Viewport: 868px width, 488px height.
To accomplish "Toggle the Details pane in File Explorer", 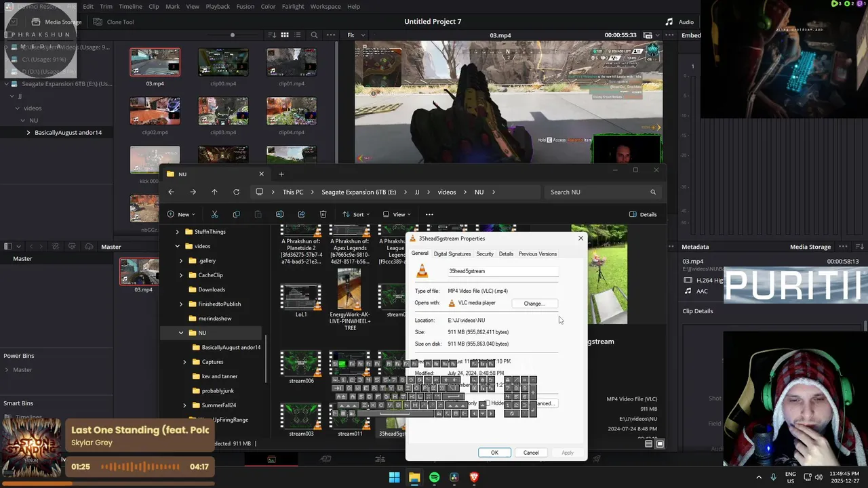I will tap(643, 214).
